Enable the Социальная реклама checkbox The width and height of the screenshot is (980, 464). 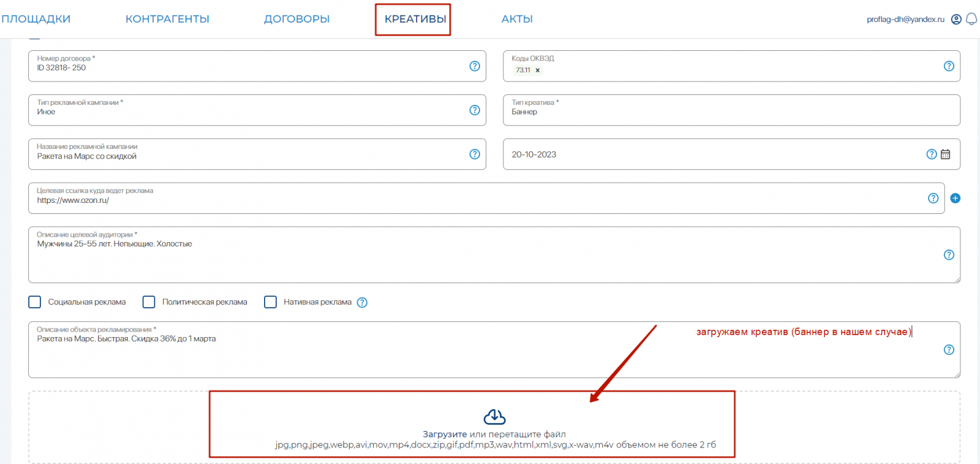(x=35, y=302)
